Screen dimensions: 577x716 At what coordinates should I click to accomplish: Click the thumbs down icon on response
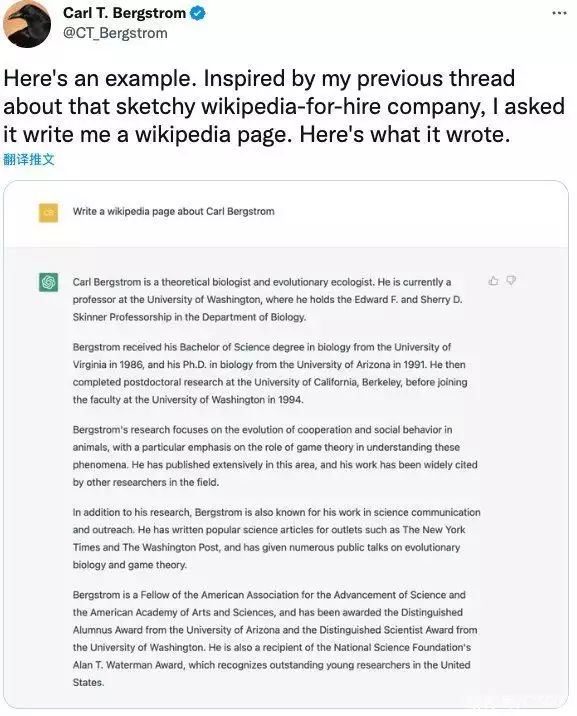(x=511, y=280)
